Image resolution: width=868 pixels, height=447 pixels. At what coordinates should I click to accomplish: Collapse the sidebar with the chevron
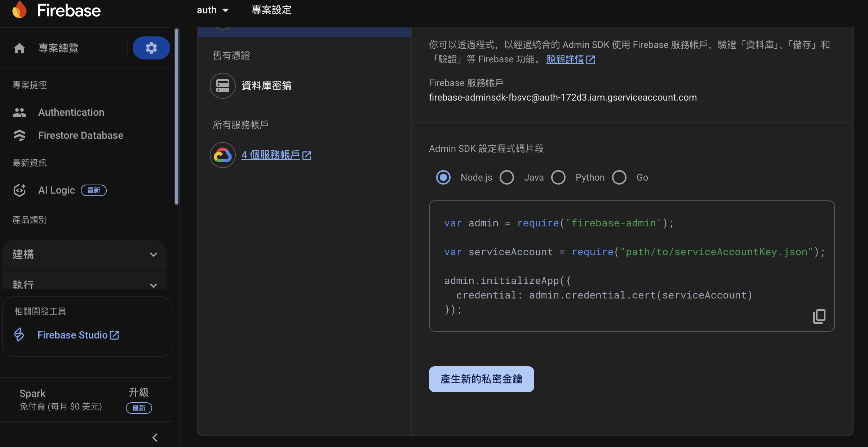[x=155, y=438]
